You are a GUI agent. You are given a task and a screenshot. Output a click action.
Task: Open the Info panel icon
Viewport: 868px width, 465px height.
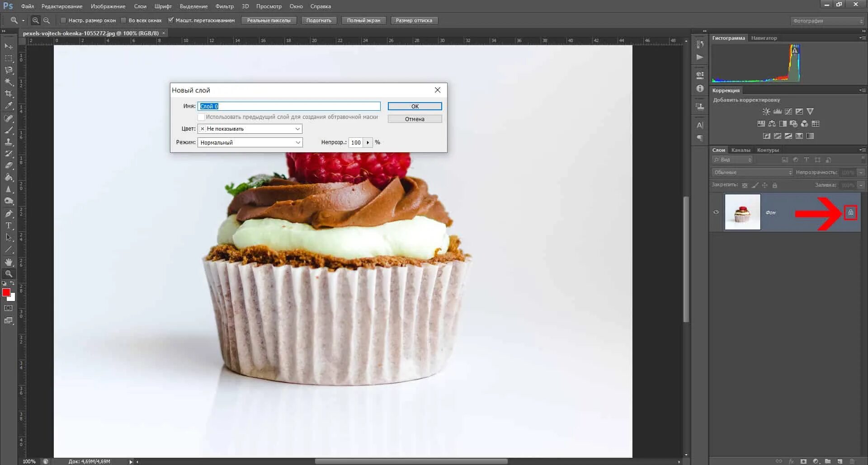tap(700, 89)
